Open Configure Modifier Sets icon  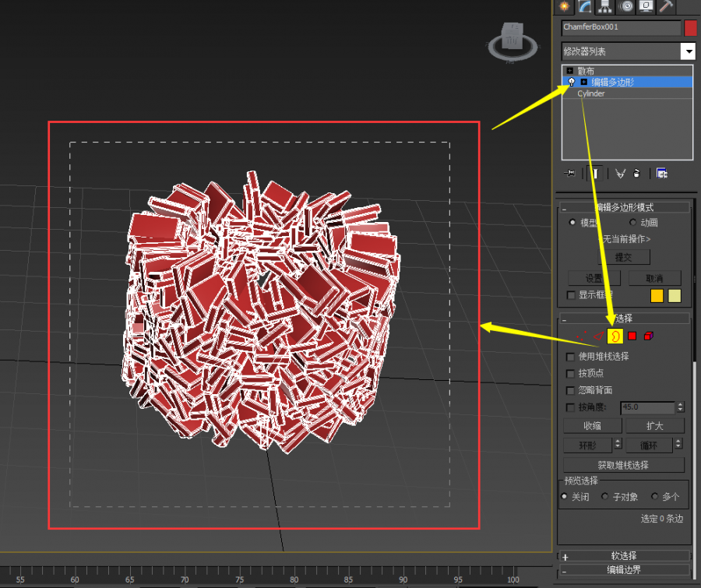coord(661,174)
